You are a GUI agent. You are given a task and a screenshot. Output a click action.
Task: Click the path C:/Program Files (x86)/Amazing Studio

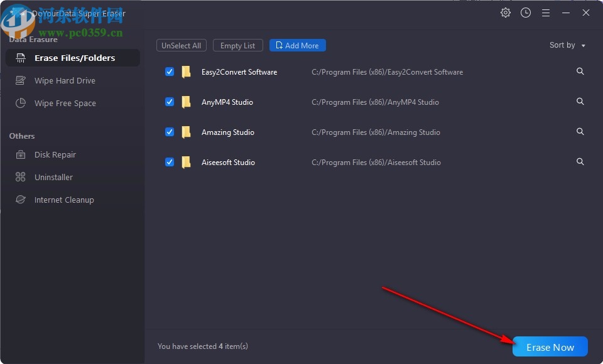[x=376, y=132]
